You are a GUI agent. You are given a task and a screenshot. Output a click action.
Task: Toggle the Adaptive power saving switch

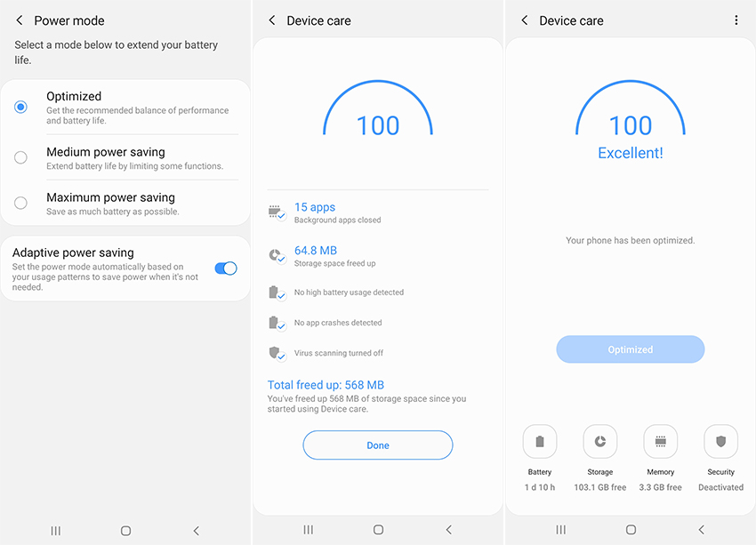point(226,268)
